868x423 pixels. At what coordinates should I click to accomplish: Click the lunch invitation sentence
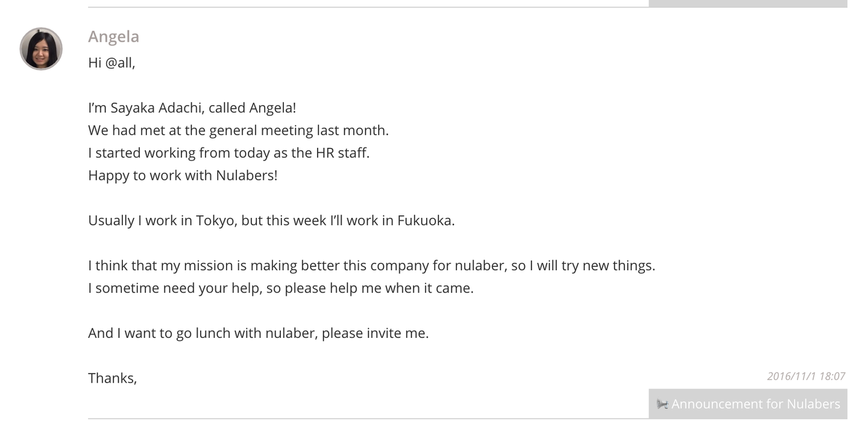click(x=258, y=333)
